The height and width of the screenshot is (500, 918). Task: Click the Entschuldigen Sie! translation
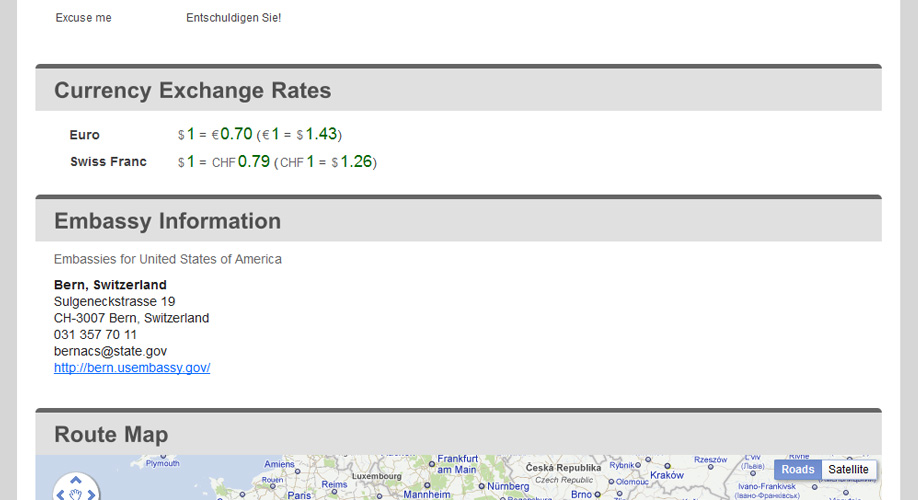click(x=234, y=18)
